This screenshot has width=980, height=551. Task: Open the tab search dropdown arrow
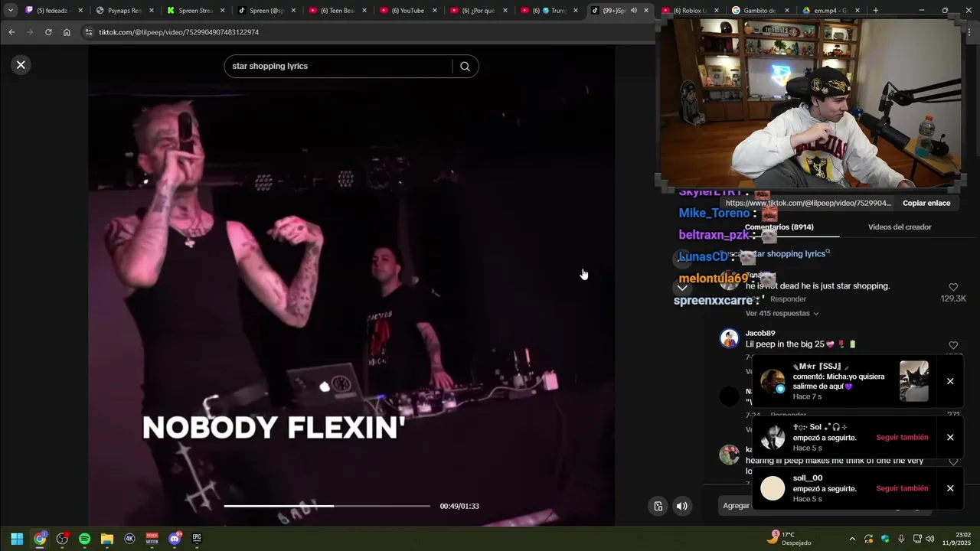click(x=11, y=11)
